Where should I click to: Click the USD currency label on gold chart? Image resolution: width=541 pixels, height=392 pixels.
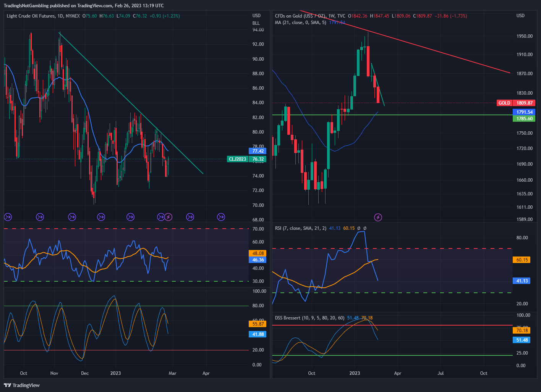coord(520,16)
